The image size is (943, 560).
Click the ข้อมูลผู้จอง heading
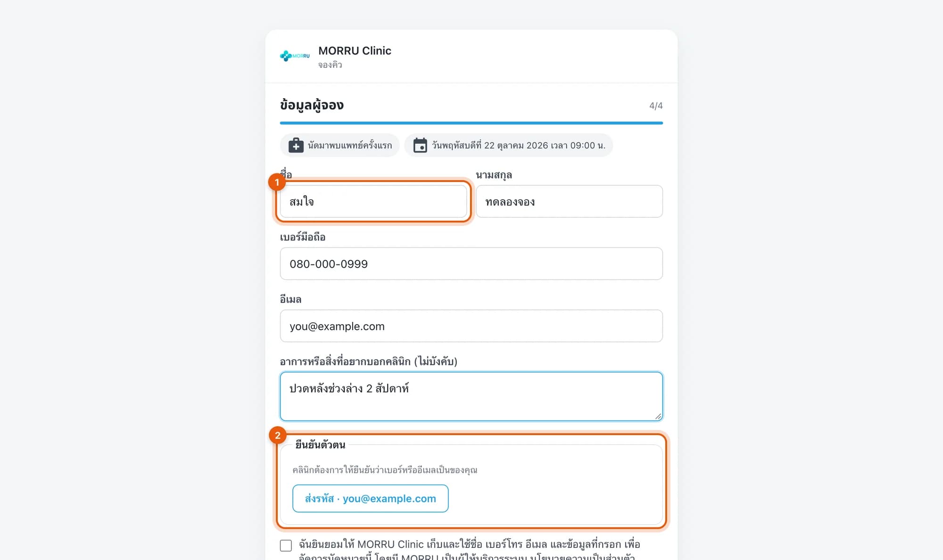pyautogui.click(x=312, y=105)
